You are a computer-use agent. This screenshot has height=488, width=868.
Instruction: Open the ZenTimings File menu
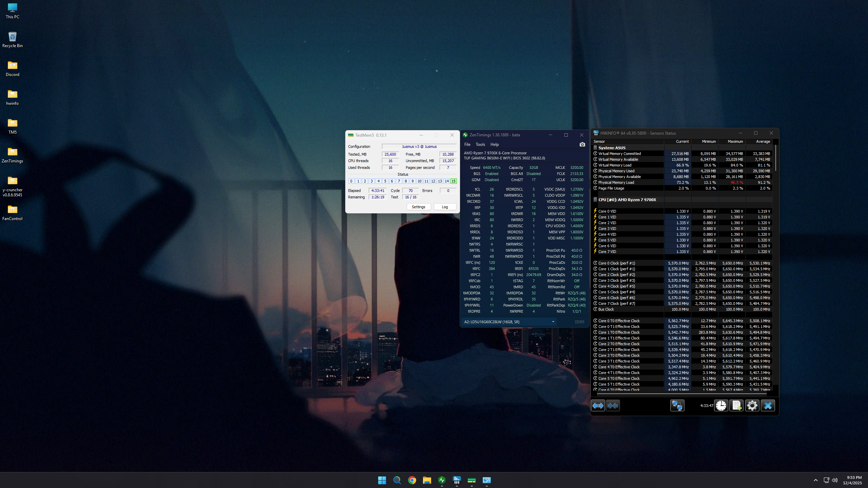[467, 144]
